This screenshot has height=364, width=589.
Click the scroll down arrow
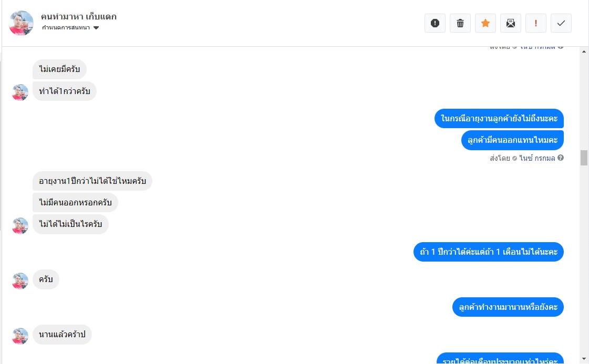(x=584, y=359)
